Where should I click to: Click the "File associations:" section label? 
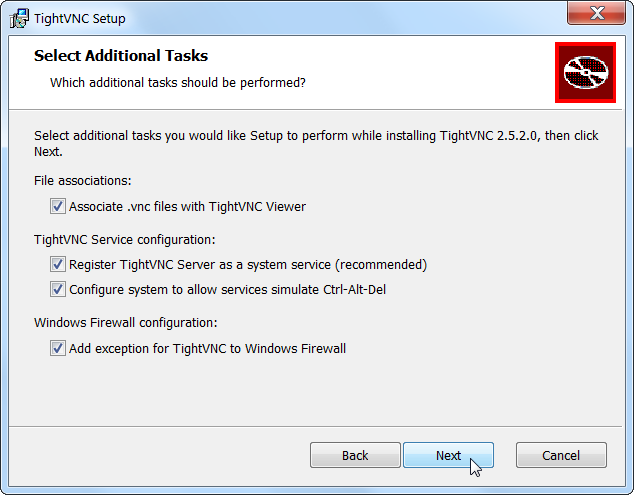83,181
